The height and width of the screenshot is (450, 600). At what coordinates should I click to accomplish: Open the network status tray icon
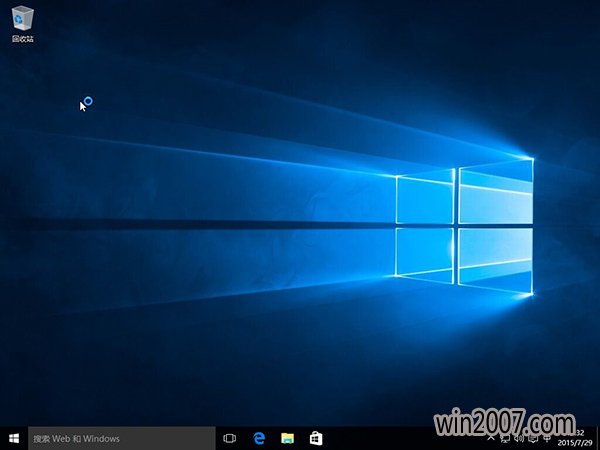click(x=505, y=439)
